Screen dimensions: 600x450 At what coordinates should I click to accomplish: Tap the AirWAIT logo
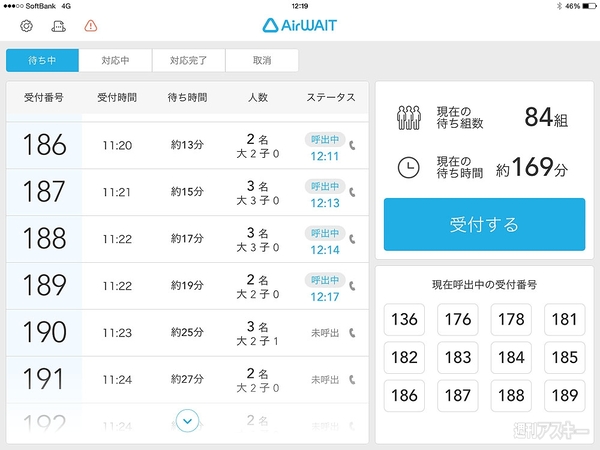coord(300,25)
